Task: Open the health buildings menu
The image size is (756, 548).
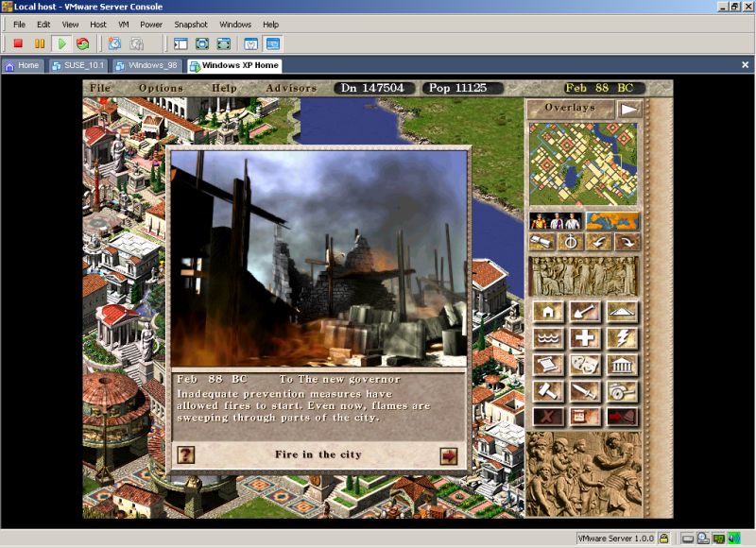Action: [583, 338]
